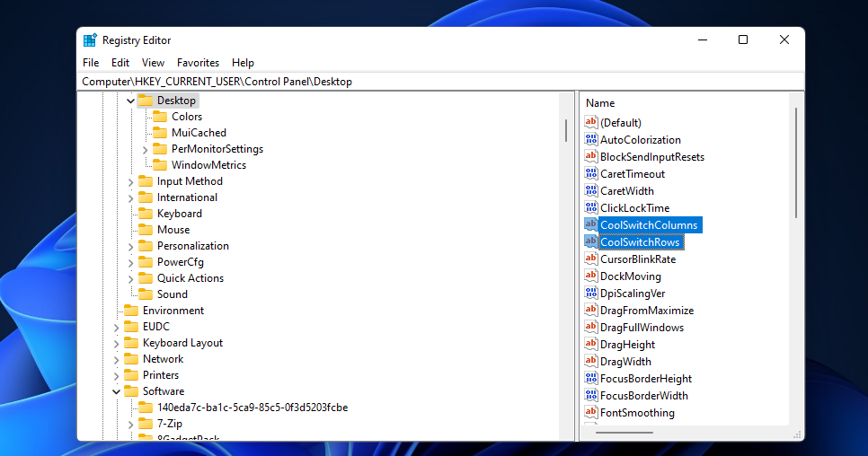Click the folder icon of Colors key
868x456 pixels.
pyautogui.click(x=160, y=117)
